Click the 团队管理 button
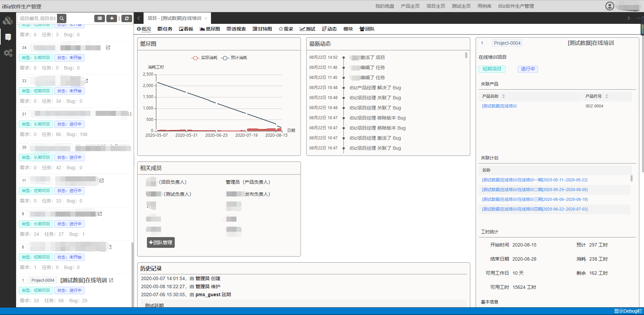The image size is (644, 315). [161, 242]
